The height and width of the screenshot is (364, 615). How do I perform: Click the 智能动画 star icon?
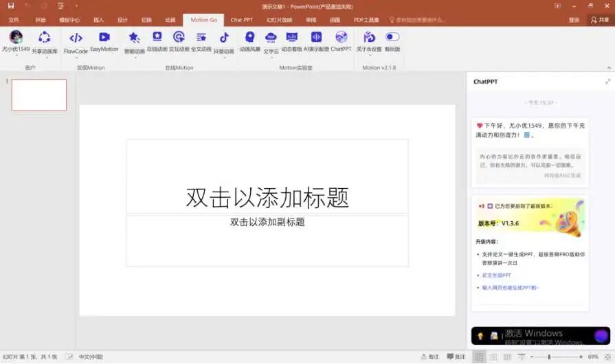pyautogui.click(x=134, y=38)
